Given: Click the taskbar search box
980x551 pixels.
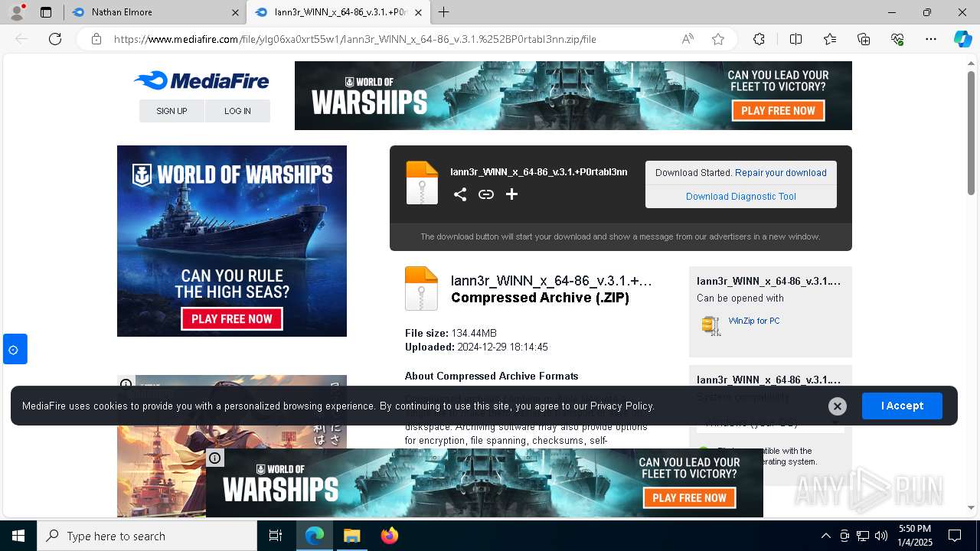Looking at the screenshot, I should coord(147,536).
